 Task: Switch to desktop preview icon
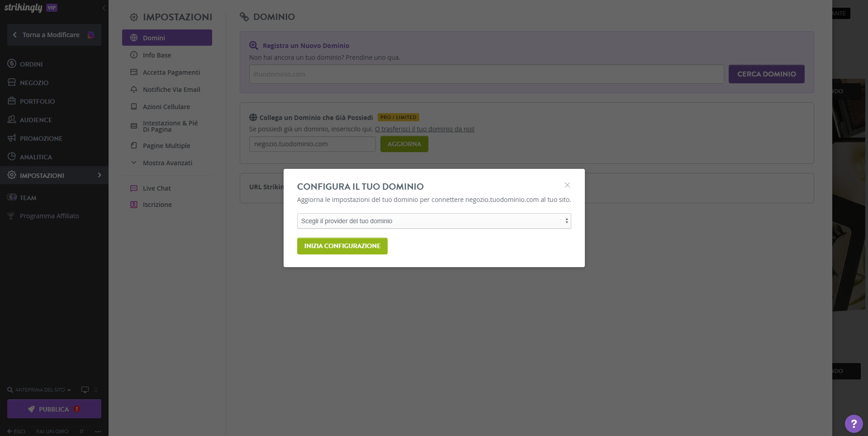click(x=85, y=390)
